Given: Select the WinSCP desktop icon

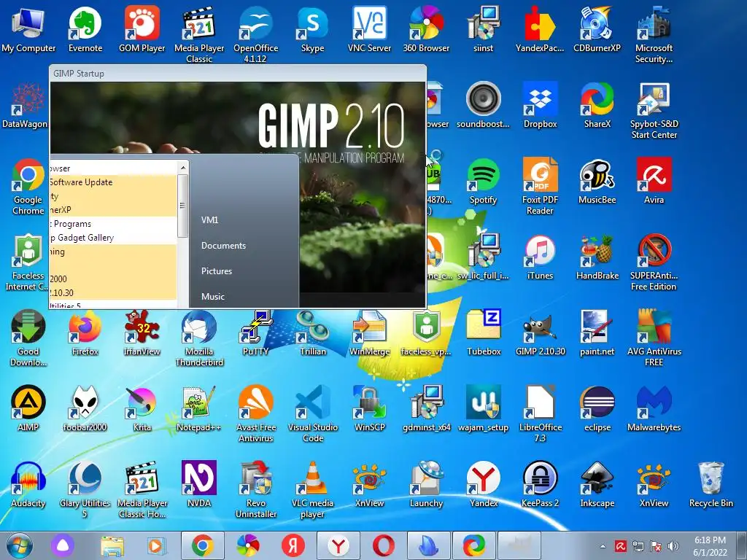Looking at the screenshot, I should [369, 408].
